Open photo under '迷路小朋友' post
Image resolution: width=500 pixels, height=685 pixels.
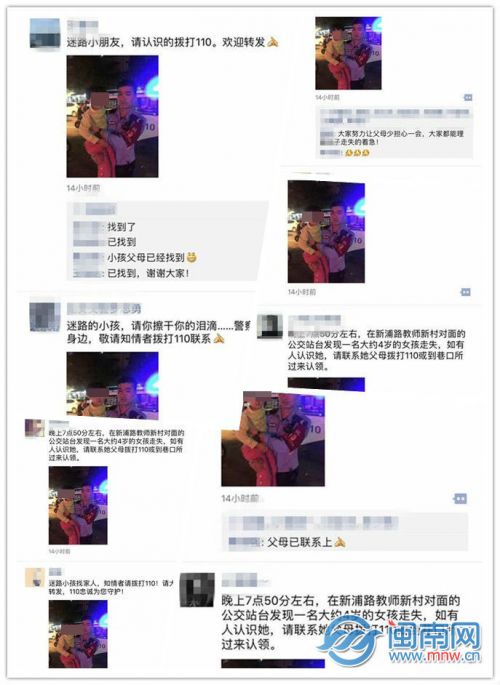point(112,116)
